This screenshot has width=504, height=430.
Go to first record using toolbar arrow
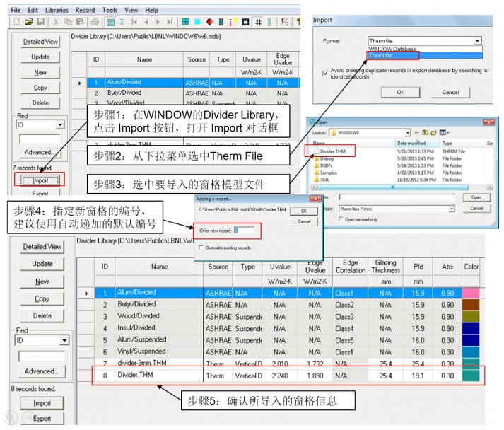(134, 23)
